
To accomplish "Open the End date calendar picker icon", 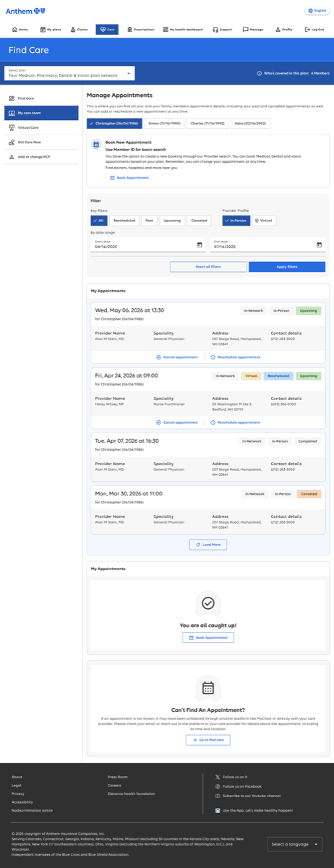I will point(319,245).
